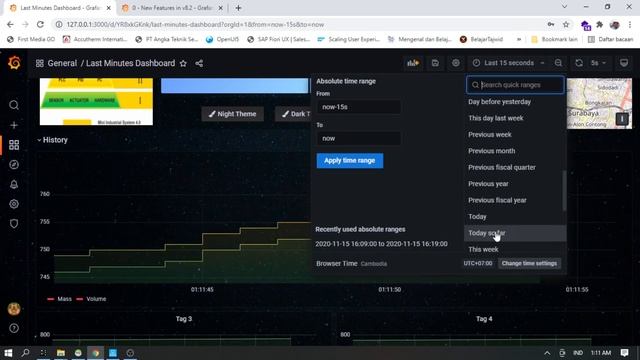Click the cycle view mode monitor icon
The height and width of the screenshot is (360, 640).
tap(624, 63)
